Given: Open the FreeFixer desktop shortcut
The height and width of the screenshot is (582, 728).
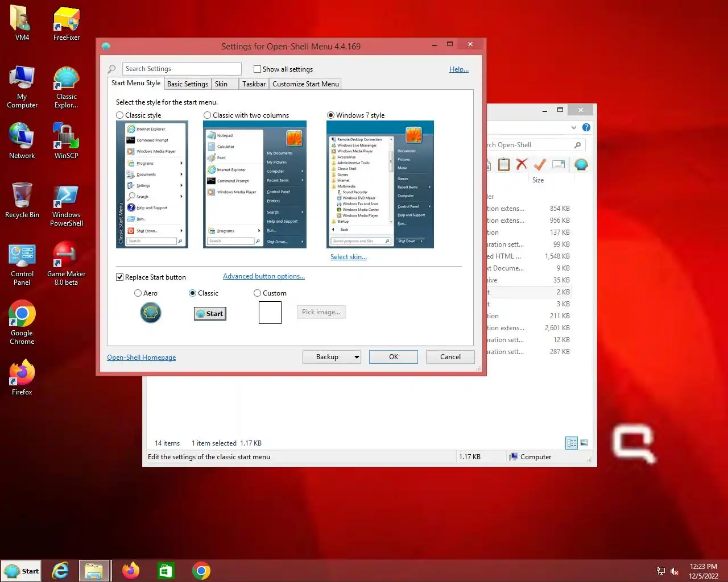Looking at the screenshot, I should click(66, 23).
